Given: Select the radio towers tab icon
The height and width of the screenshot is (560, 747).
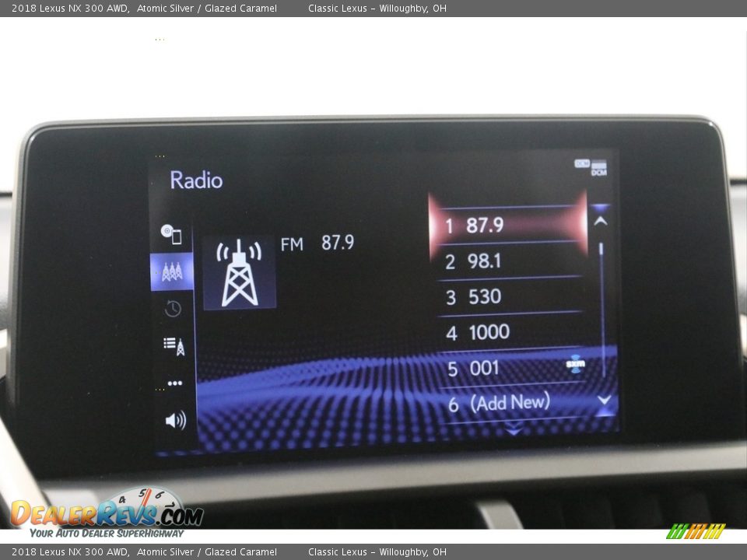Looking at the screenshot, I should [x=171, y=271].
